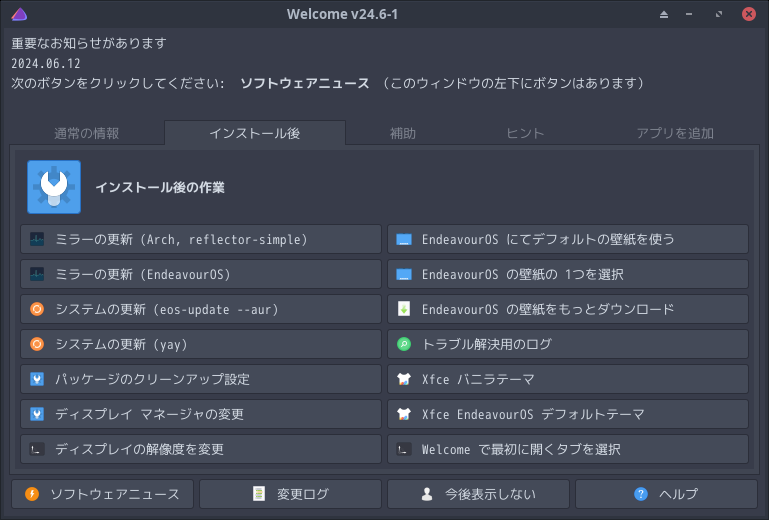Image resolution: width=769 pixels, height=520 pixels.
Task: Click the bold ソフトウェアニュース text in the notice
Action: pos(305,83)
